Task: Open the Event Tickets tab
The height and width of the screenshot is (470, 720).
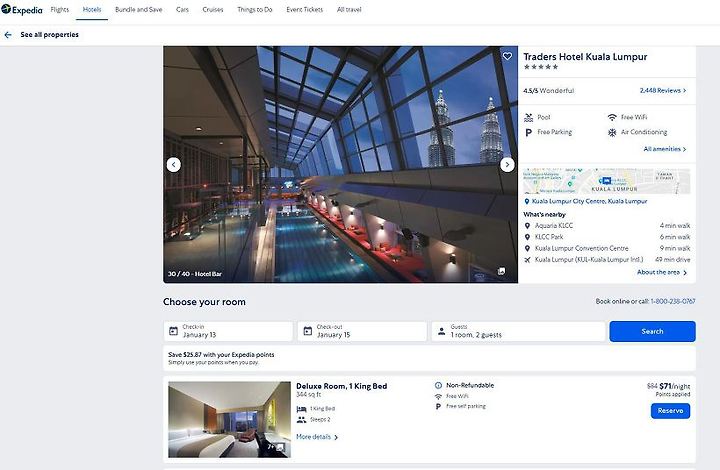Action: pyautogui.click(x=304, y=10)
